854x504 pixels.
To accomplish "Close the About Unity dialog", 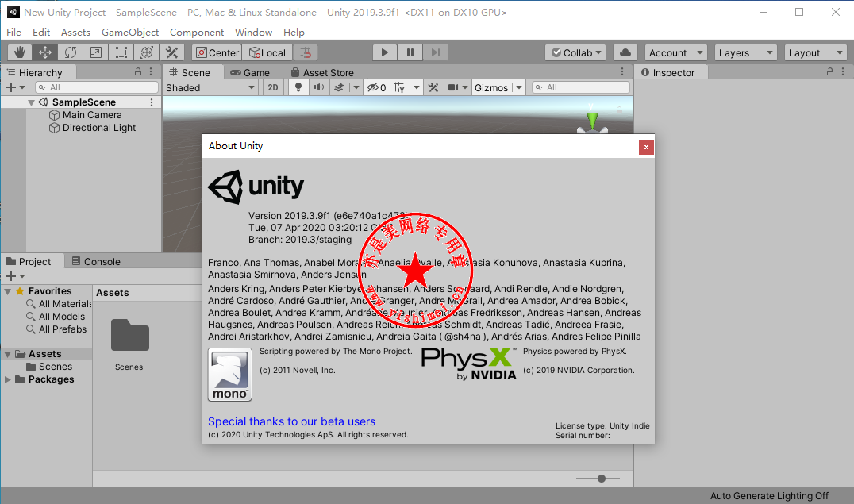I will (x=646, y=147).
